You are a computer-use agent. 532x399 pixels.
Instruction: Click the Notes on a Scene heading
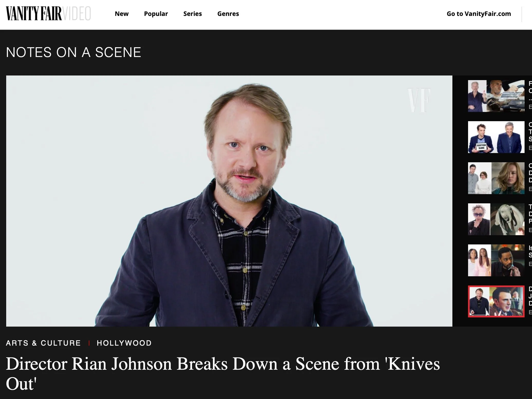click(74, 52)
